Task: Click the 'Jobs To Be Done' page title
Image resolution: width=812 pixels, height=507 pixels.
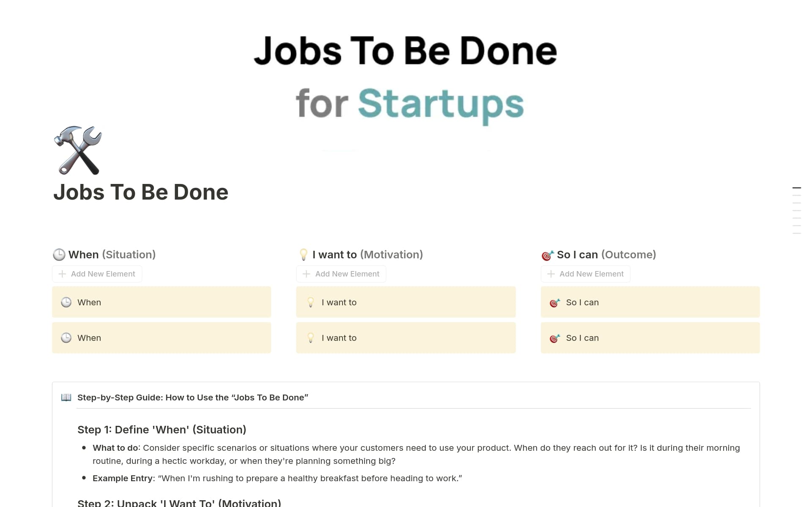Action: pos(141,192)
